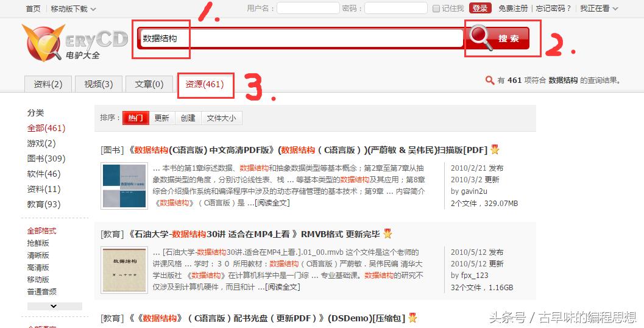The image size is (644, 328).
Task: Click the red 登录 button
Action: (479, 8)
